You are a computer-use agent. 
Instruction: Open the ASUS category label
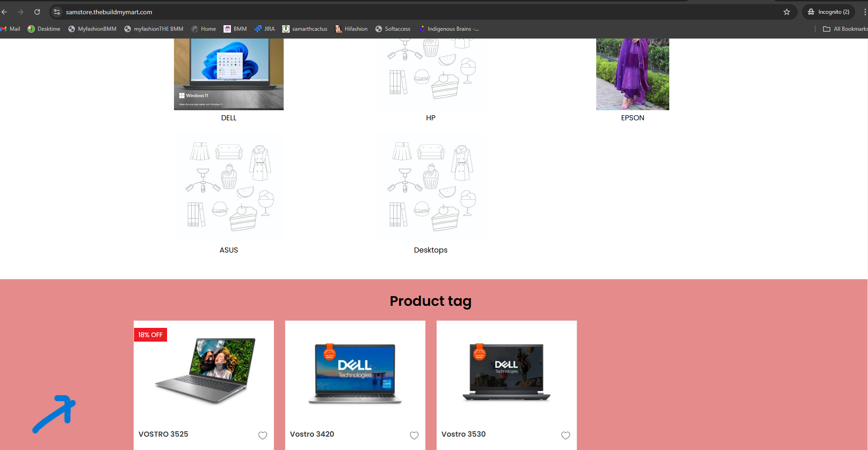click(x=229, y=250)
